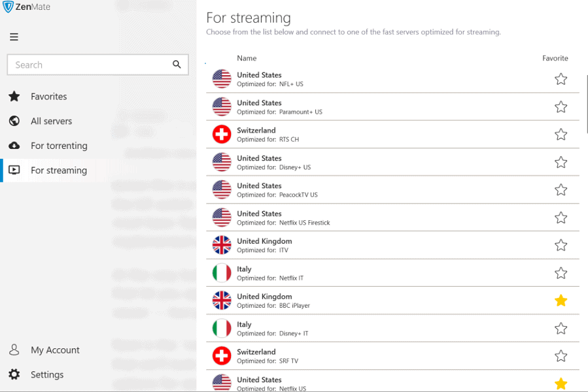Screen dimensions: 588x392
Task: Click the All servers globe icon
Action: click(14, 121)
